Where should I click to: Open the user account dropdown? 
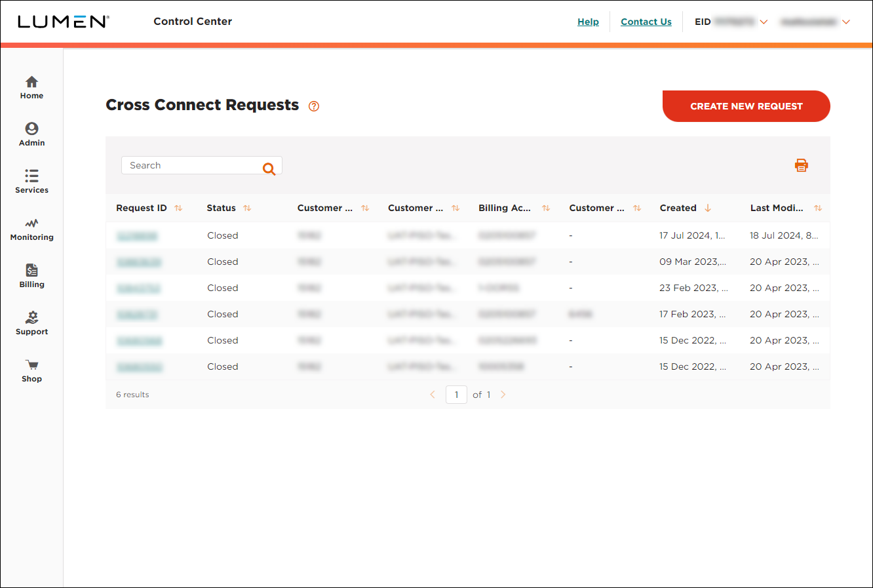click(847, 22)
